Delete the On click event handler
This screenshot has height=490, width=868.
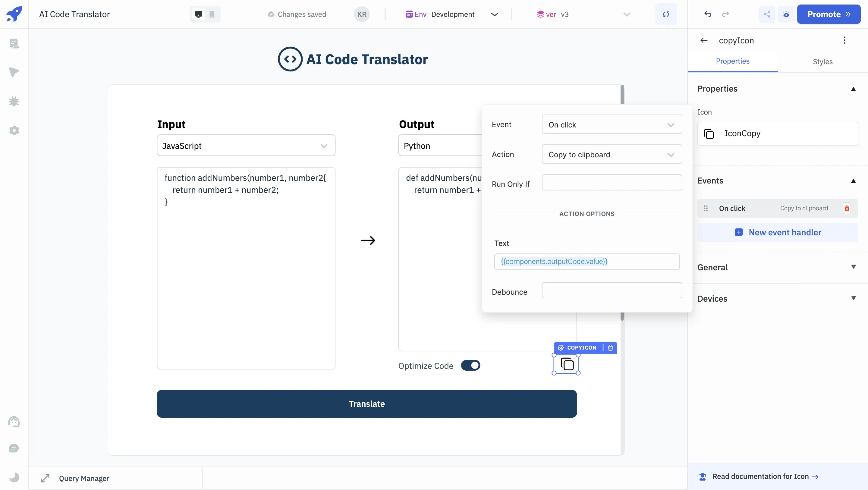(847, 208)
